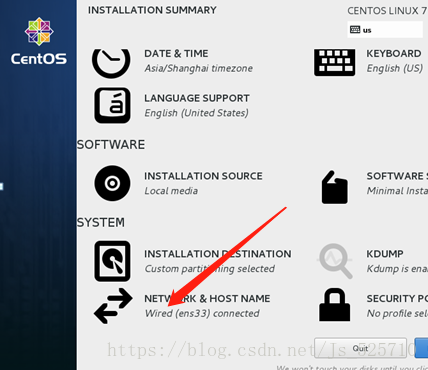Click 'Kdump is ena' status text
The width and height of the screenshot is (428, 370).
pyautogui.click(x=397, y=269)
